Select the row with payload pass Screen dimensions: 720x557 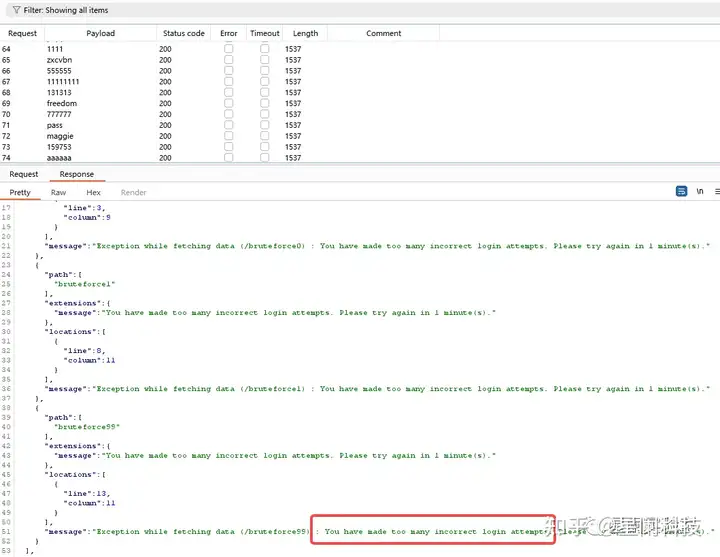360,125
